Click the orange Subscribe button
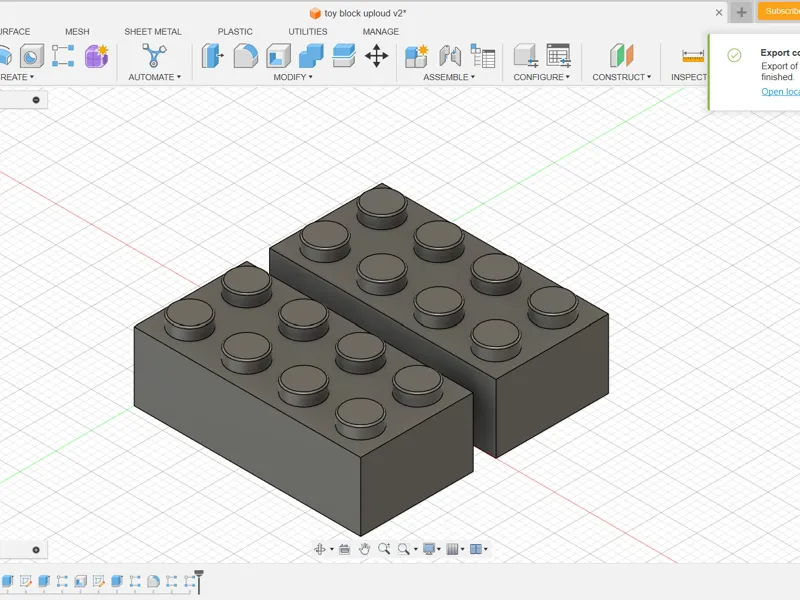This screenshot has width=800, height=600. 779,11
